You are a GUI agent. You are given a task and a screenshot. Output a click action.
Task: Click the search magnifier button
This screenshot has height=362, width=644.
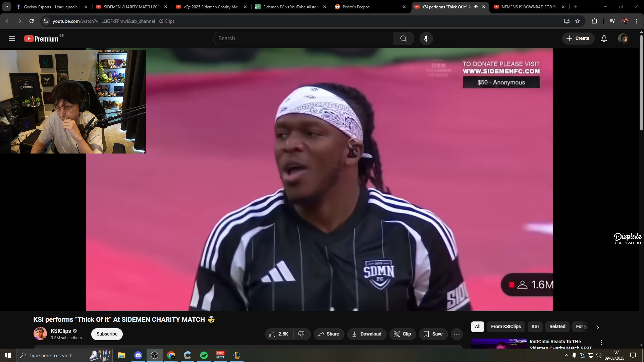pos(403,39)
